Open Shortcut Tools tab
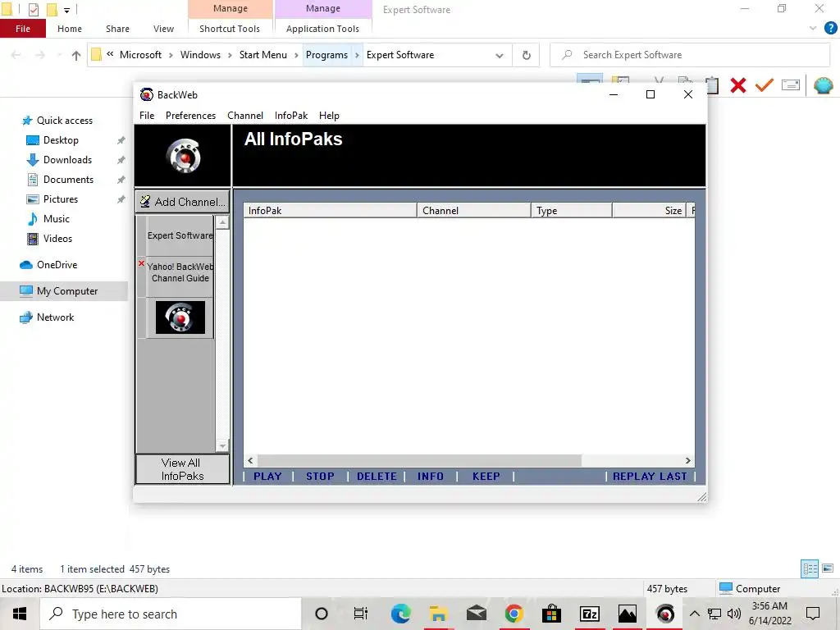840x630 pixels. click(x=230, y=29)
